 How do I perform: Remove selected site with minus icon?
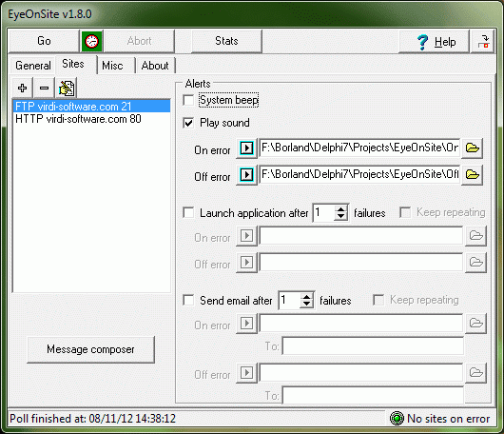click(x=44, y=88)
